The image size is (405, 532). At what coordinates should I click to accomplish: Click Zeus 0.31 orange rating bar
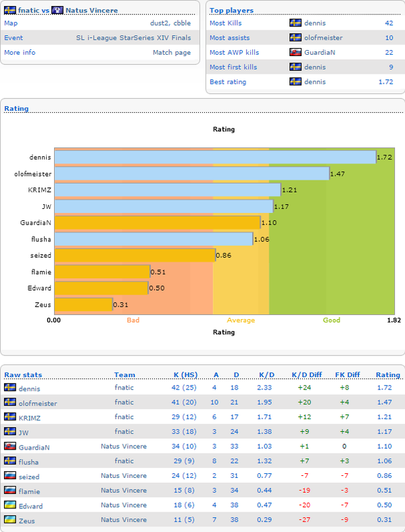[x=84, y=304]
